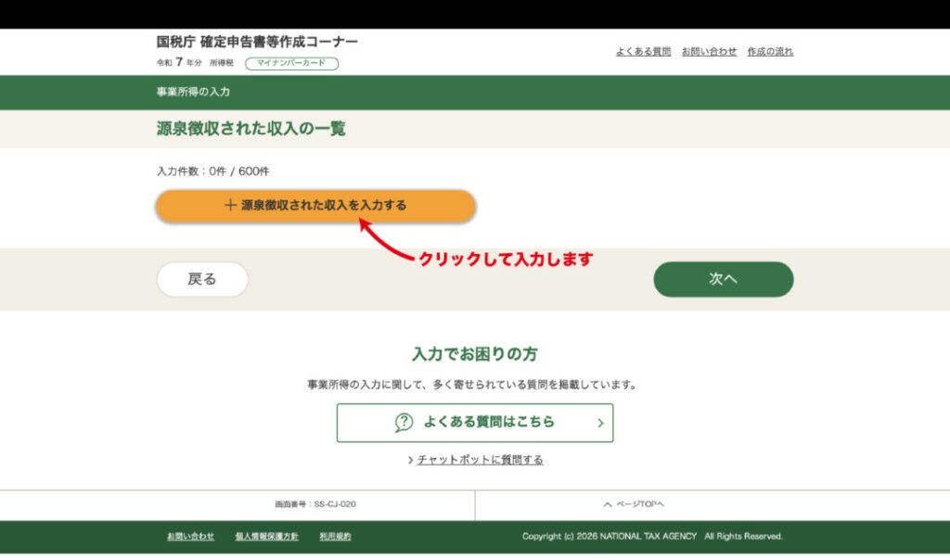Click the chevron before チャットボットに質問する
Viewport: 950px width, 560px height.
point(410,461)
